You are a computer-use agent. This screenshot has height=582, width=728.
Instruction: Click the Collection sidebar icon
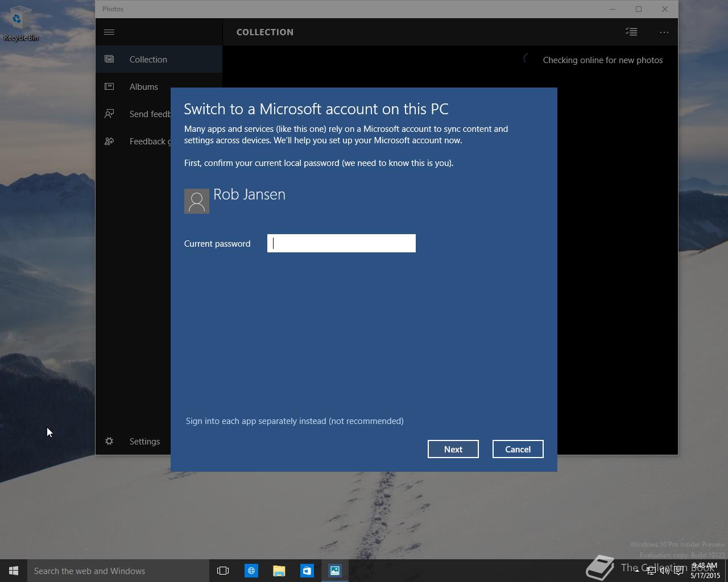coord(109,59)
